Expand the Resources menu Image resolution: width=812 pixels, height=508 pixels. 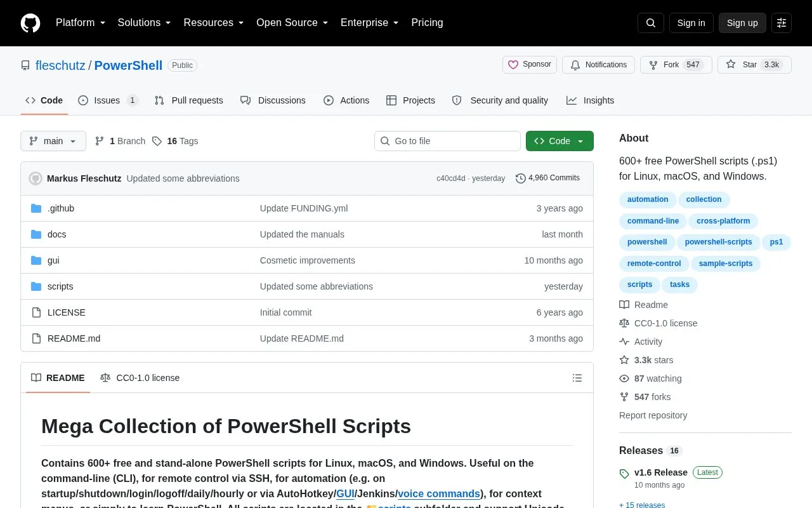(214, 23)
